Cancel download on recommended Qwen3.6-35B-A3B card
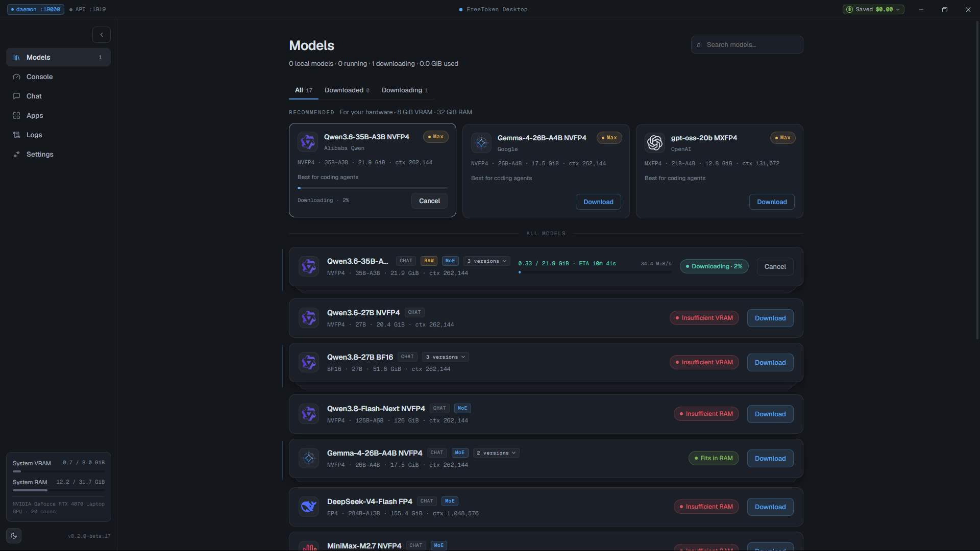This screenshot has height=551, width=980. click(x=429, y=201)
